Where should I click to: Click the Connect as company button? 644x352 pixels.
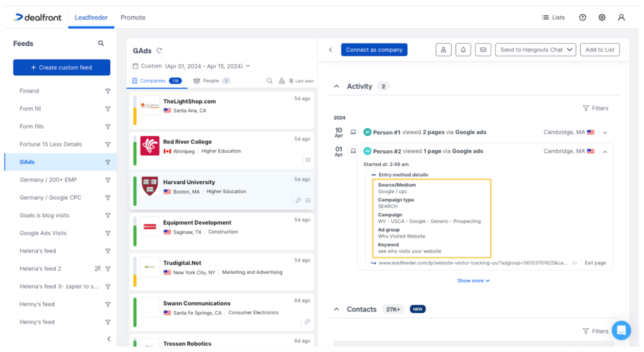point(374,50)
